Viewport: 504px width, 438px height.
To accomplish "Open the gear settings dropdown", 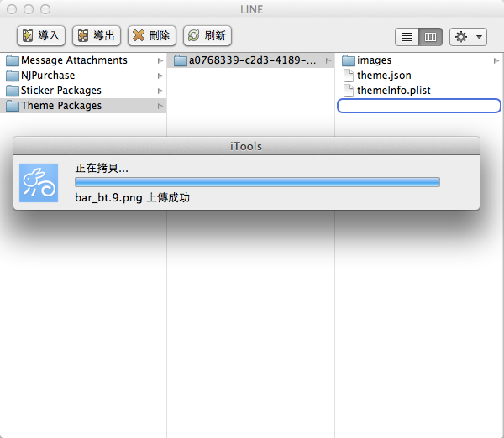I will (468, 37).
